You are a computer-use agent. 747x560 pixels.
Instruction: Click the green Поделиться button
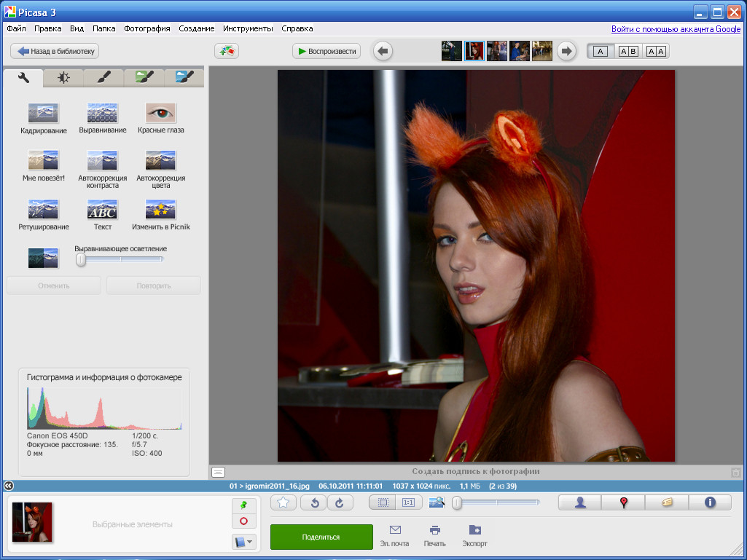tap(321, 537)
